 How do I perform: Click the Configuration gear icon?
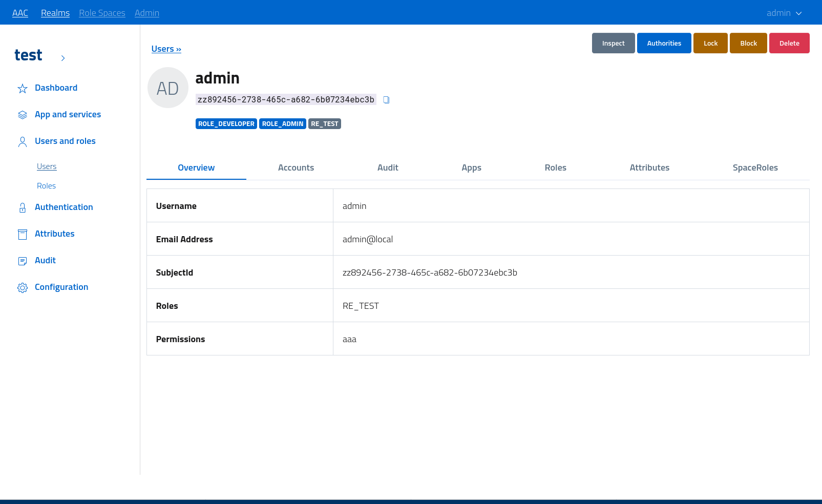click(23, 288)
